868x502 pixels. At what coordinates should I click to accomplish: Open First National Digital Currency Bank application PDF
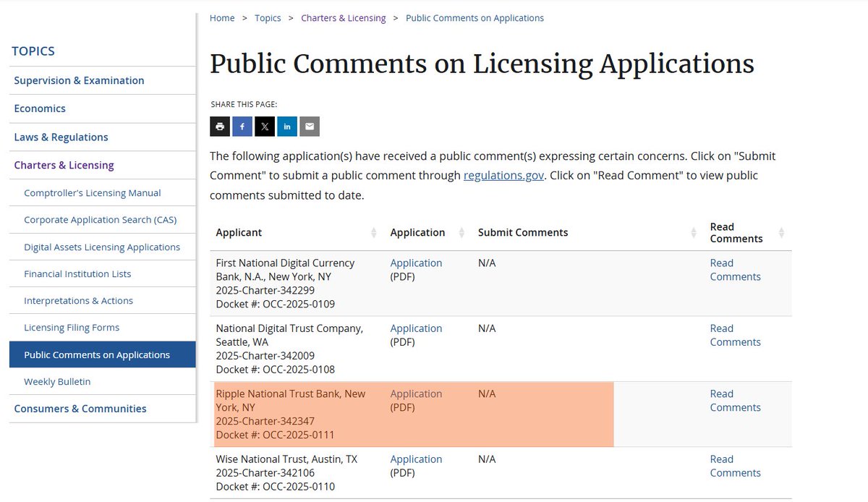tap(416, 263)
